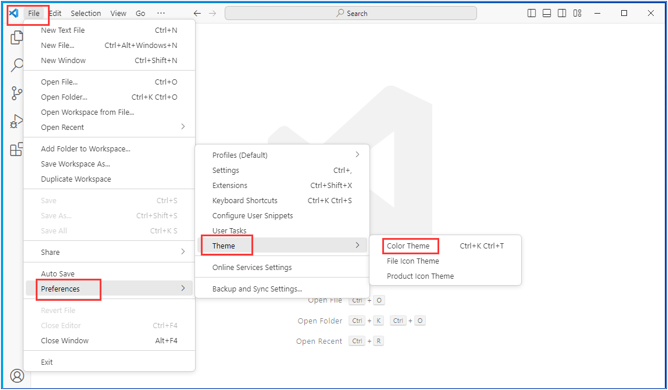This screenshot has height=390, width=668.
Task: Click the Open Folder welcome shortcut text
Action: (x=320, y=321)
